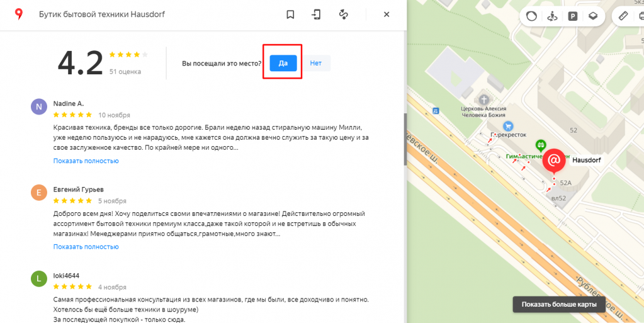The height and width of the screenshot is (323, 644).
Task: Click the church icon on the map
Action: coord(484,99)
